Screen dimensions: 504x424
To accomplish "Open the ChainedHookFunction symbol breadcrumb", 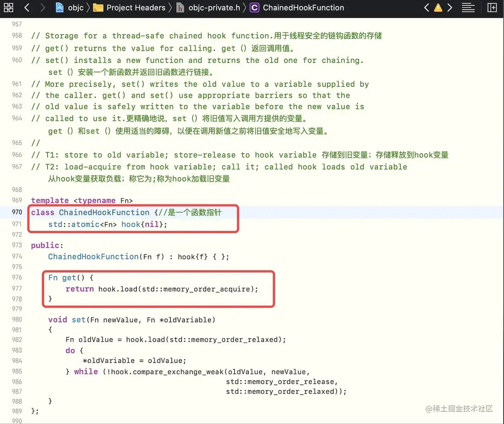I will point(303,8).
